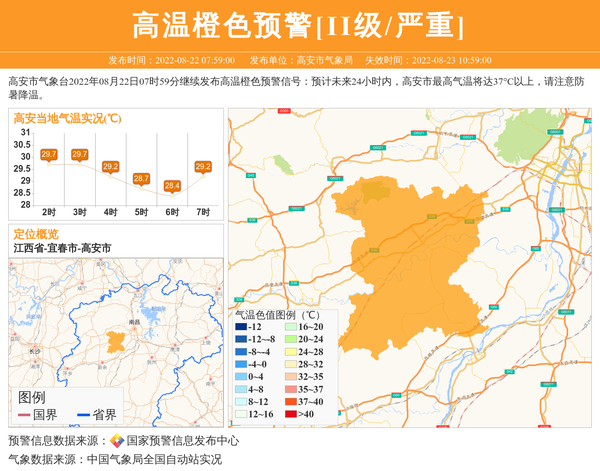Select the 29.2 temperature badge above 4时

[x=110, y=166]
